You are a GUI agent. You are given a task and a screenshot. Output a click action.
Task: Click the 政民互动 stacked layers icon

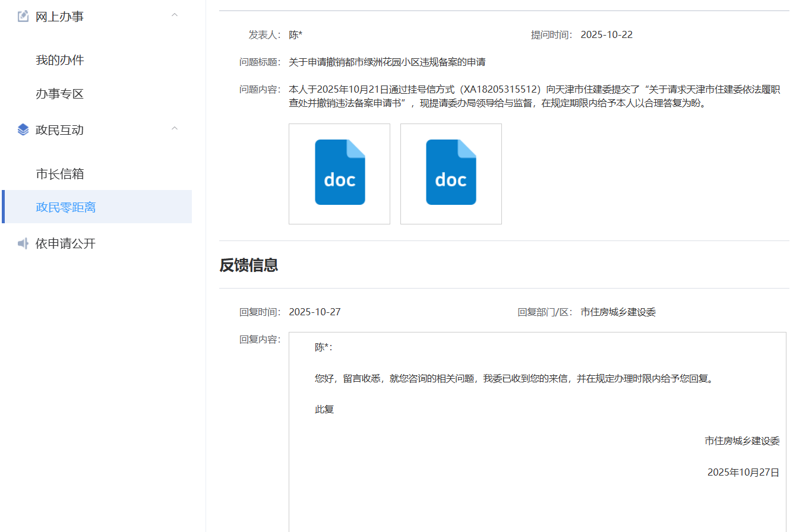[23, 130]
